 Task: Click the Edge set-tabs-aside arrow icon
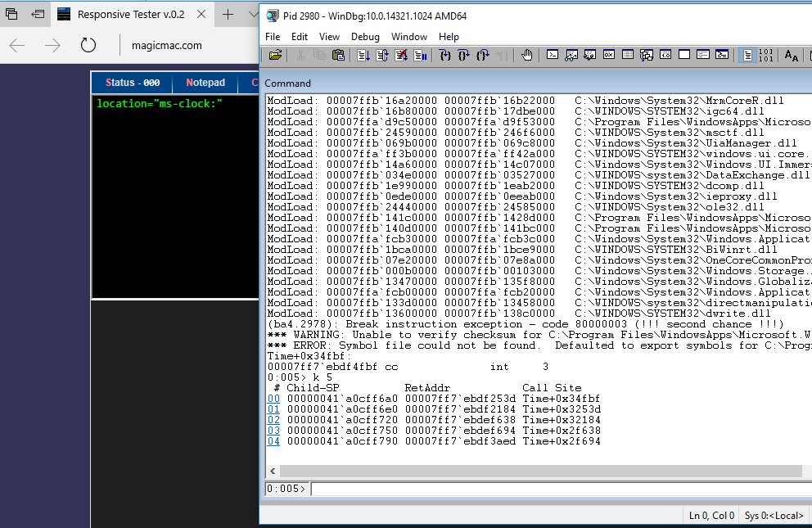[x=38, y=15]
